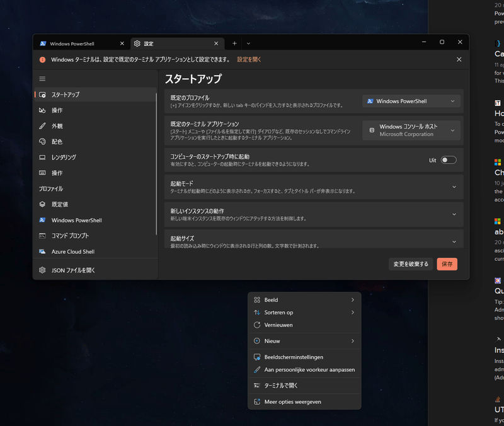Close the 設定 tab

tap(216, 43)
